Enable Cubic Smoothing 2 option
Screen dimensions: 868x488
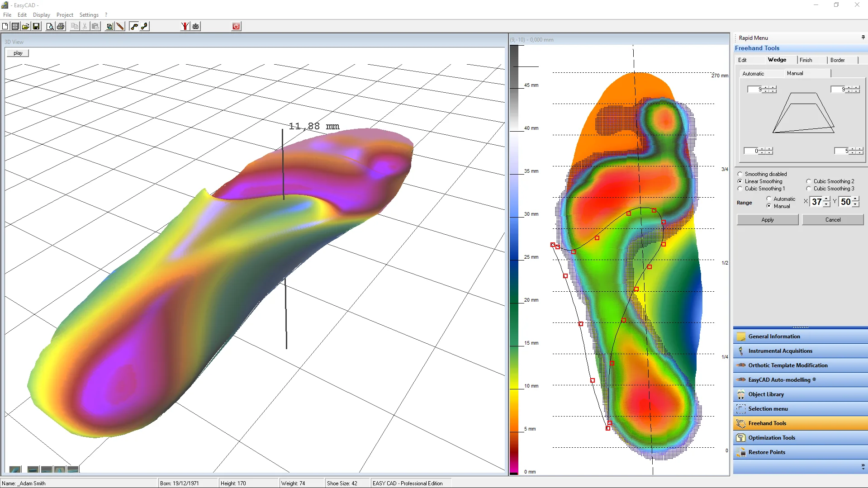[809, 181]
